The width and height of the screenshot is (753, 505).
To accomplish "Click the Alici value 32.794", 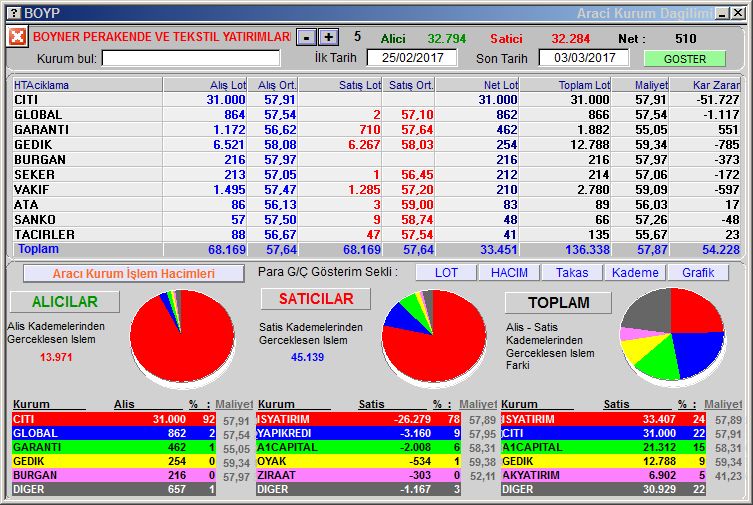I will tap(447, 38).
